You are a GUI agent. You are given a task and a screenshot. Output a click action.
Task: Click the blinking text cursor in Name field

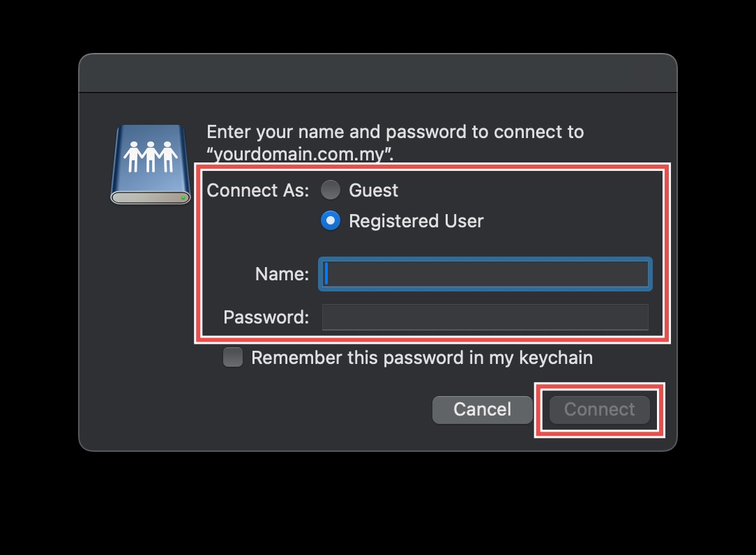point(326,274)
